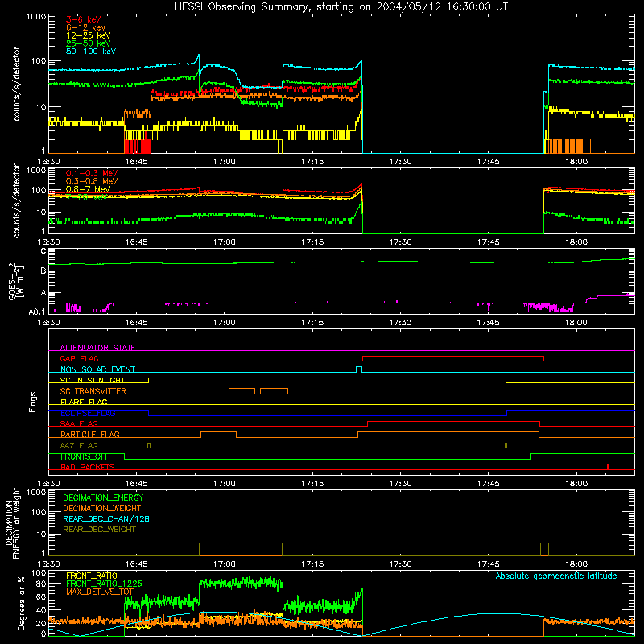Click the DECIMATION ENERGY or weight axis title
Screen dimensions: 644x644
point(12,522)
